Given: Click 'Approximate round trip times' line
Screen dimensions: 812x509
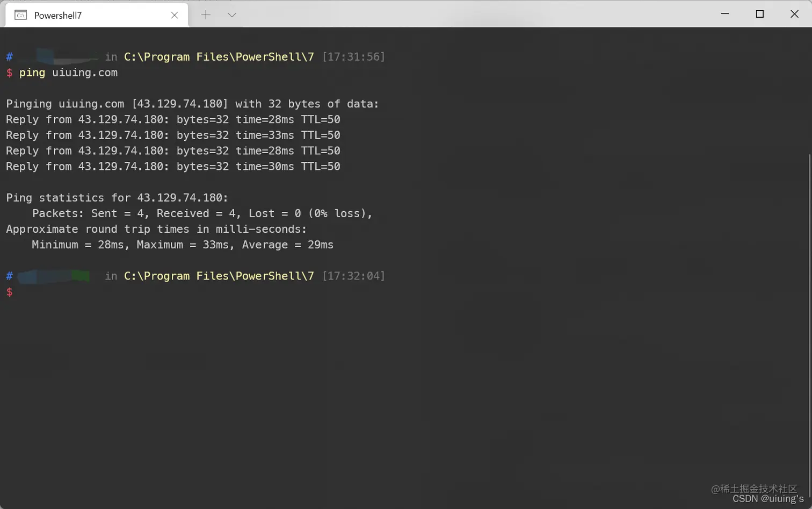Looking at the screenshot, I should click(156, 229).
